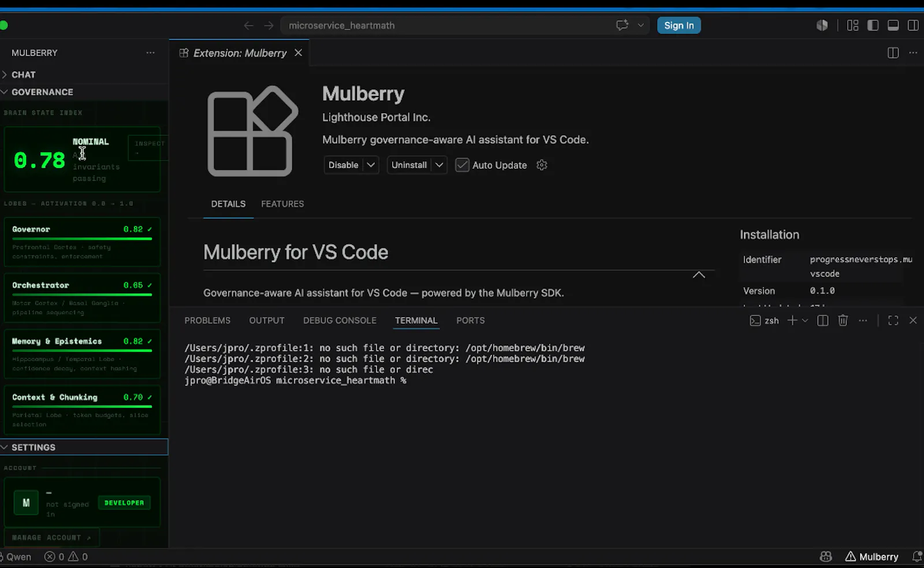Open the chat icon in command center
This screenshot has height=568, width=924.
click(x=622, y=25)
